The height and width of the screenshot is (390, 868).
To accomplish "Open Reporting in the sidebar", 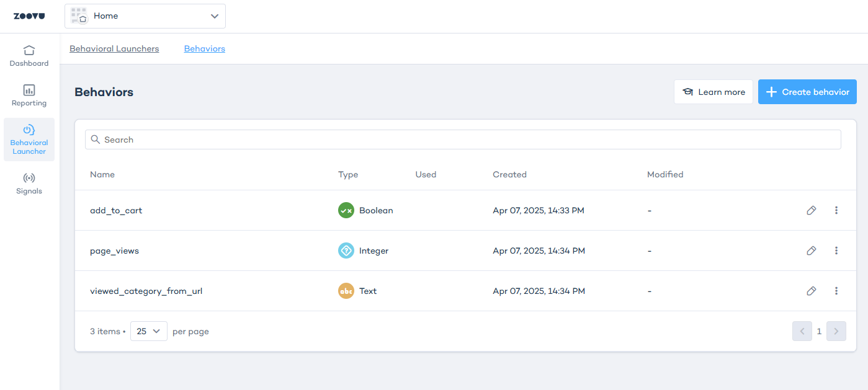I will [29, 95].
